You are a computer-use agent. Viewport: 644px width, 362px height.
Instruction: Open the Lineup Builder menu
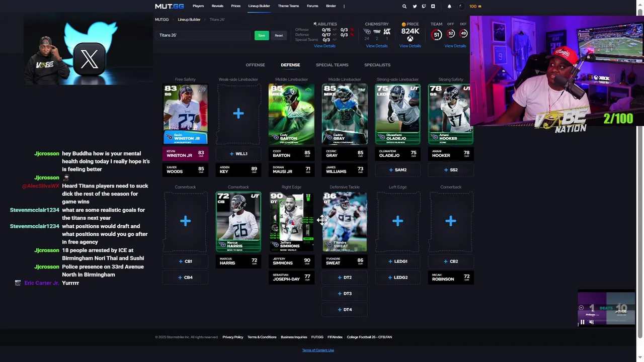coord(259,6)
